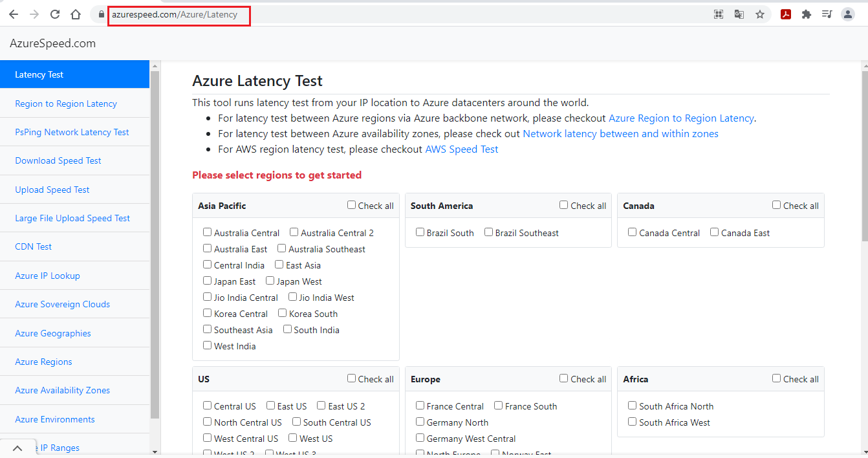The image size is (868, 458).
Task: Select Latency Test in sidebar
Action: [x=75, y=74]
